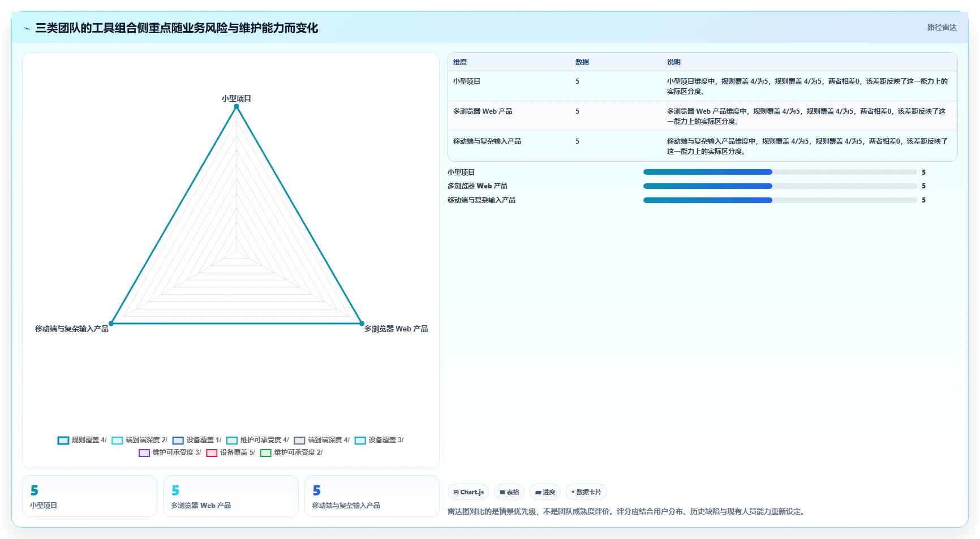
Task: Toggle the 设备覆盖 5/ legend entry
Action: point(230,452)
